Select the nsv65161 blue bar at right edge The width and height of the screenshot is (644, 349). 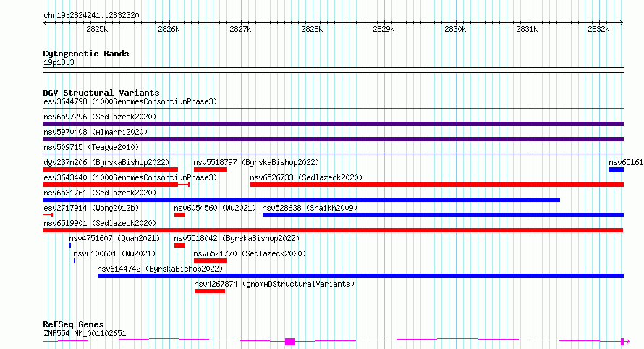616,169
